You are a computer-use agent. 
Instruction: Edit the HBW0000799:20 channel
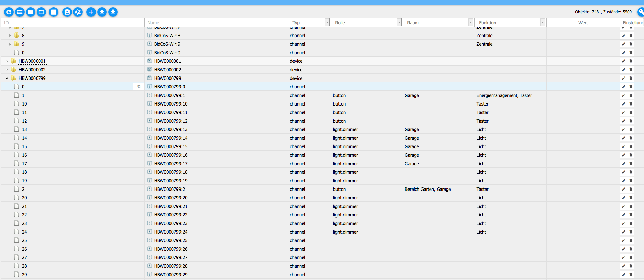(x=624, y=198)
